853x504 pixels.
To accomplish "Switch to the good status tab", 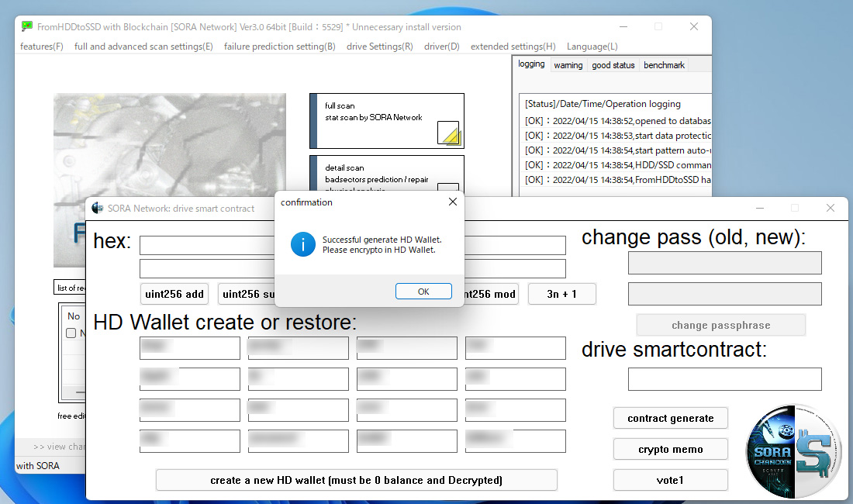I will coord(613,65).
